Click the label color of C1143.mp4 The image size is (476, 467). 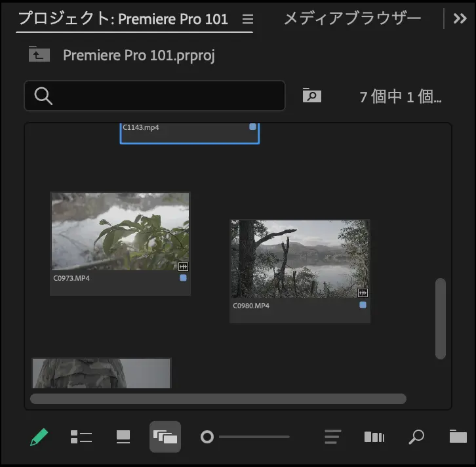pyautogui.click(x=252, y=127)
